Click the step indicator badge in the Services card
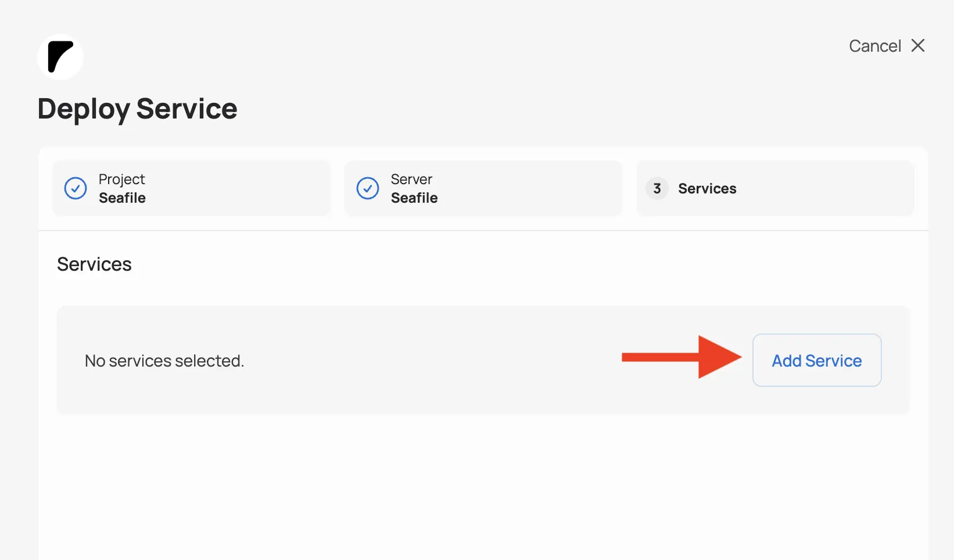The width and height of the screenshot is (954, 560). (x=657, y=188)
